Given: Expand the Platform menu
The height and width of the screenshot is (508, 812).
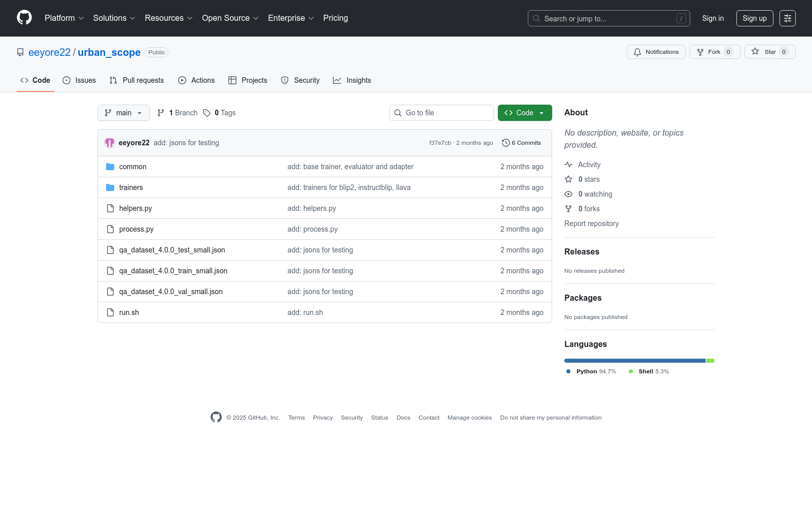Looking at the screenshot, I should coord(64,18).
